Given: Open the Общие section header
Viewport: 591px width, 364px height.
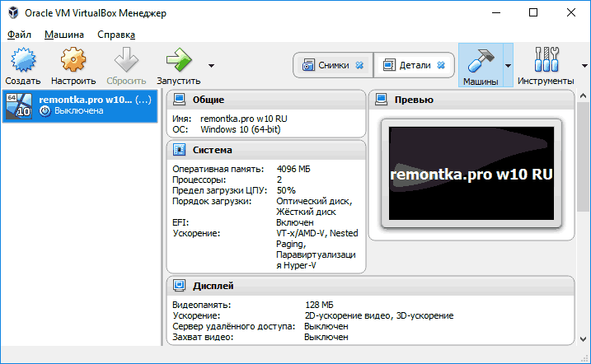Looking at the screenshot, I should point(266,100).
